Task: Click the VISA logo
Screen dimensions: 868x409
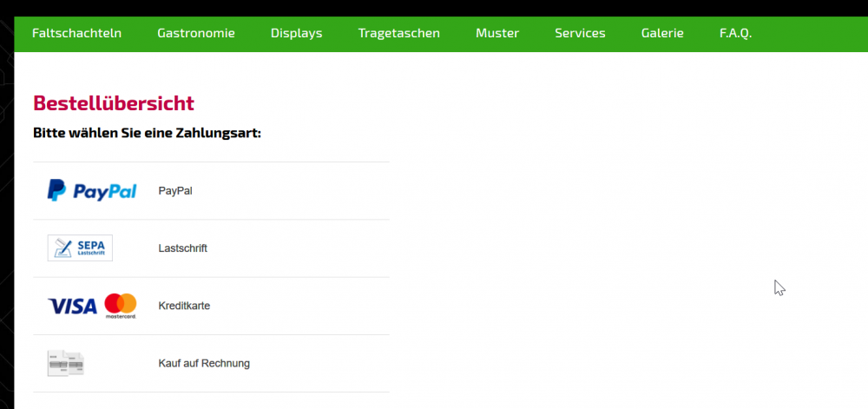Action: point(73,306)
